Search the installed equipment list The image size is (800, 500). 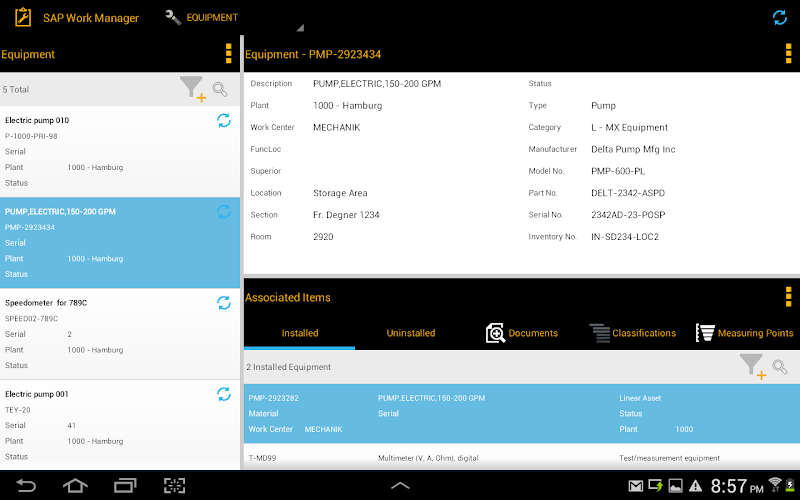point(780,366)
